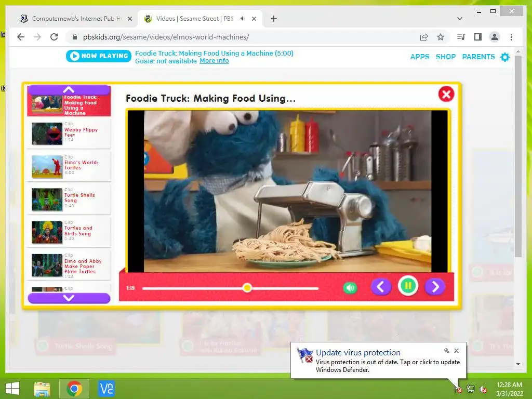This screenshot has height=399, width=532.
Task: Open the PBS Kids settings gear
Action: (505, 57)
